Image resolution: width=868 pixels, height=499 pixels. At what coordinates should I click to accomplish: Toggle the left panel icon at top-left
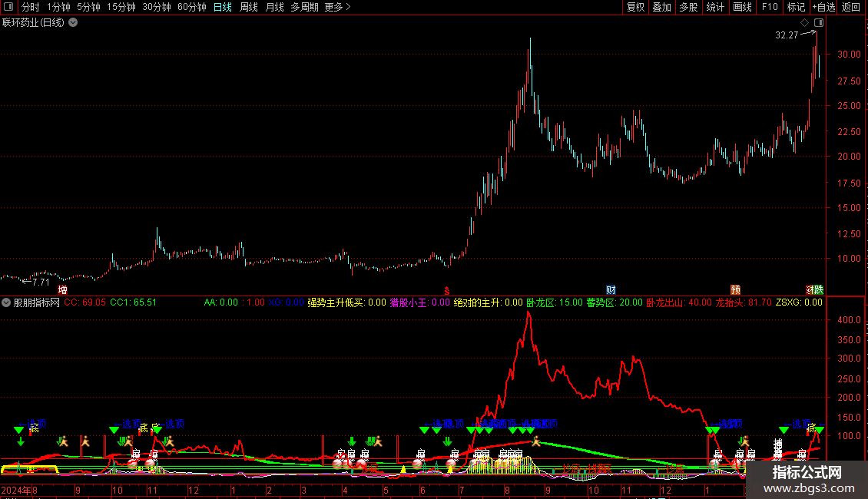8,7
